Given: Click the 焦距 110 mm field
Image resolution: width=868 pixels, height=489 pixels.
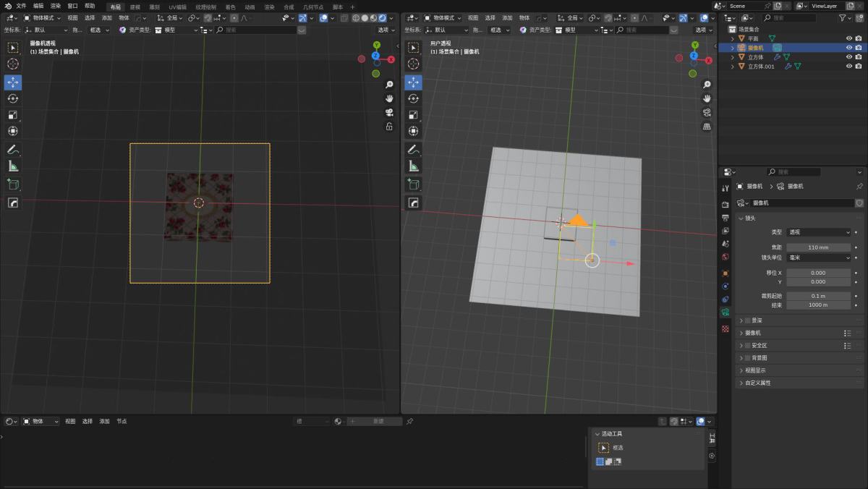Looking at the screenshot, I should pos(819,247).
